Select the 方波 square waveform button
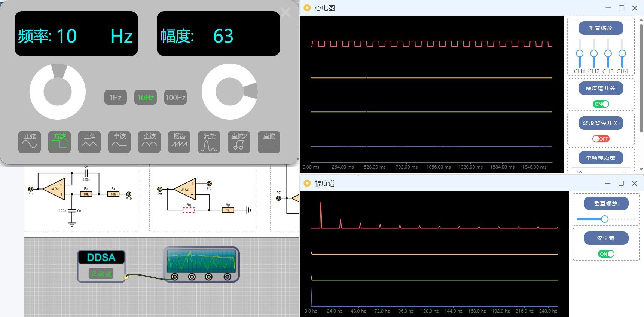Screen dimensions: 644x317 click(x=59, y=142)
